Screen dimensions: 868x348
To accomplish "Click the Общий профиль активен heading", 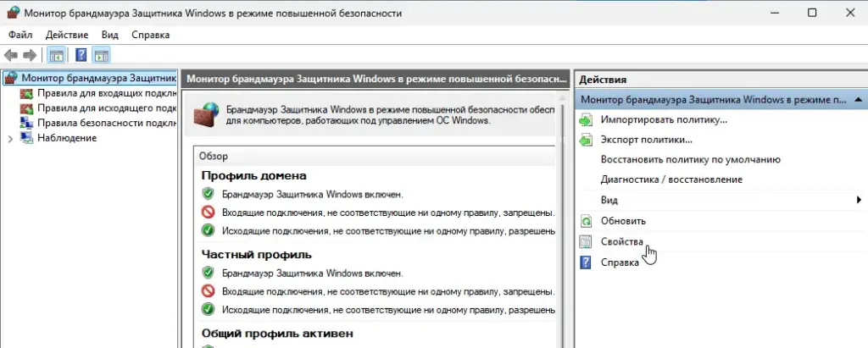I will click(277, 334).
